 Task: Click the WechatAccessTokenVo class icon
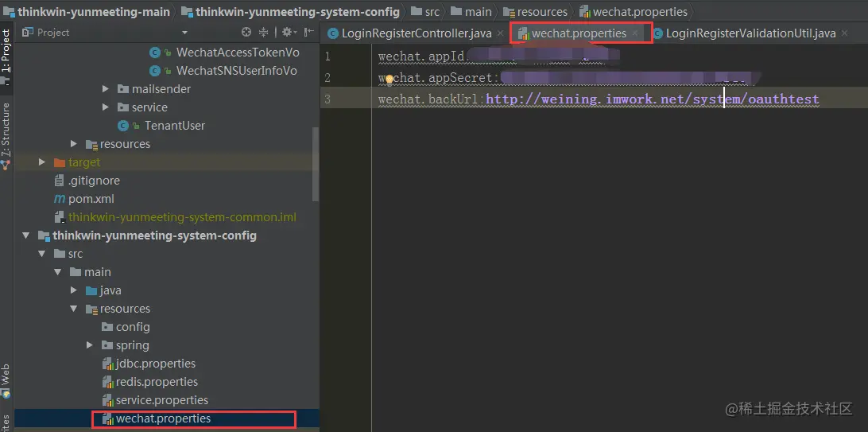155,53
